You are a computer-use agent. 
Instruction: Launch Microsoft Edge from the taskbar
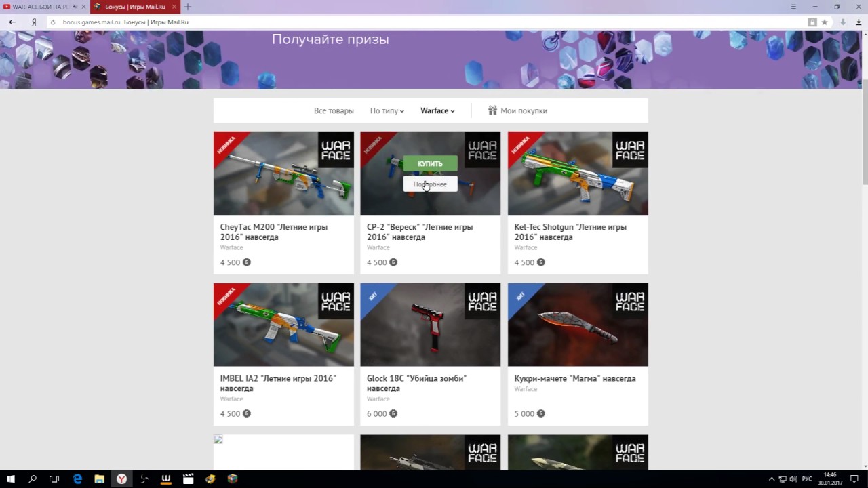77,479
